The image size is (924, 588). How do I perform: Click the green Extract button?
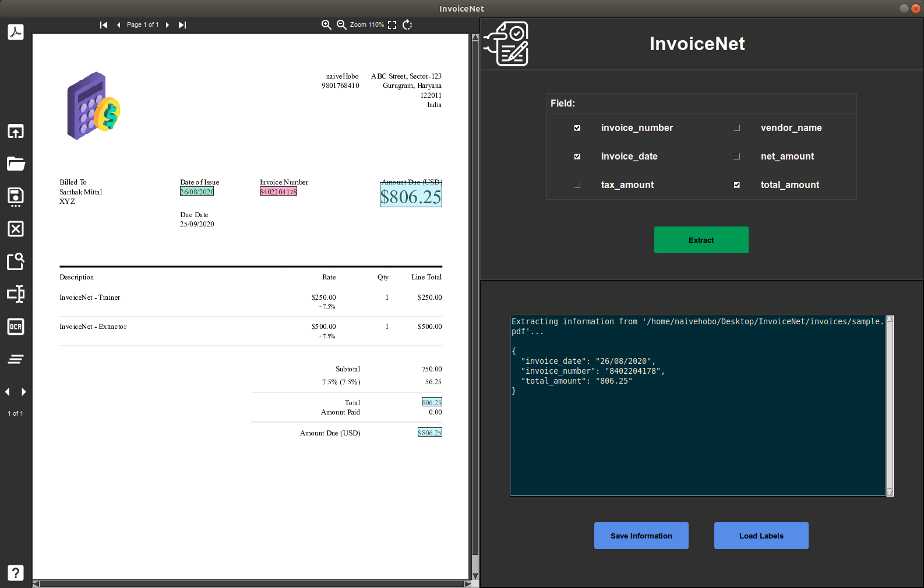701,240
